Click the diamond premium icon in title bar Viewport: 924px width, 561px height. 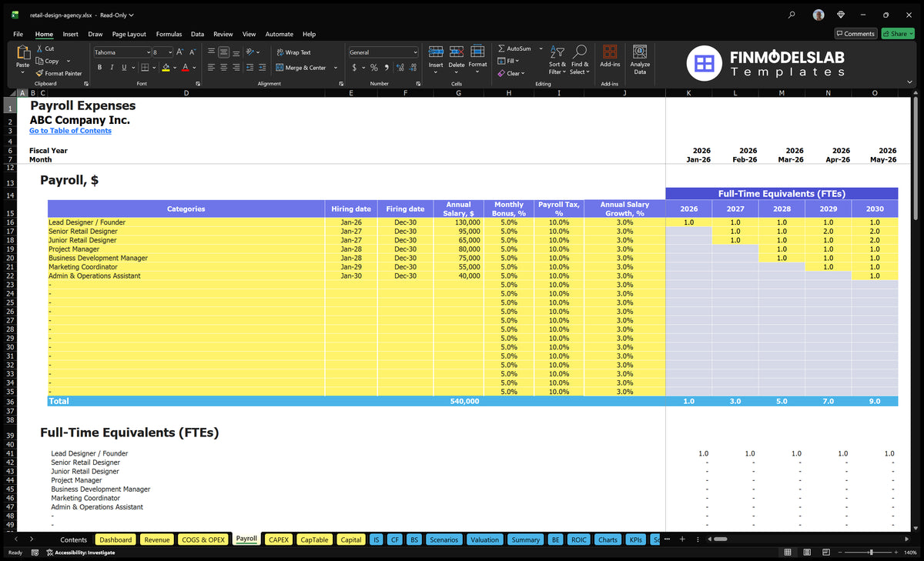click(x=841, y=15)
